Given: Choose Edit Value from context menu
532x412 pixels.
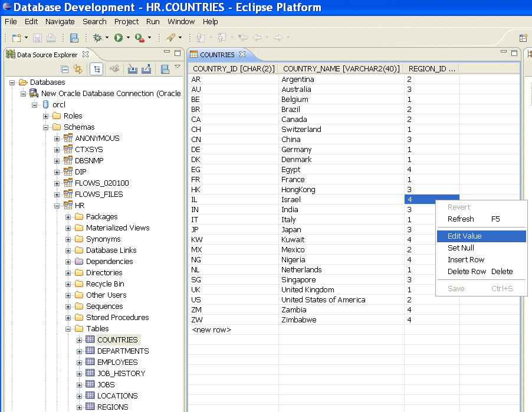Looking at the screenshot, I should coord(481,236).
